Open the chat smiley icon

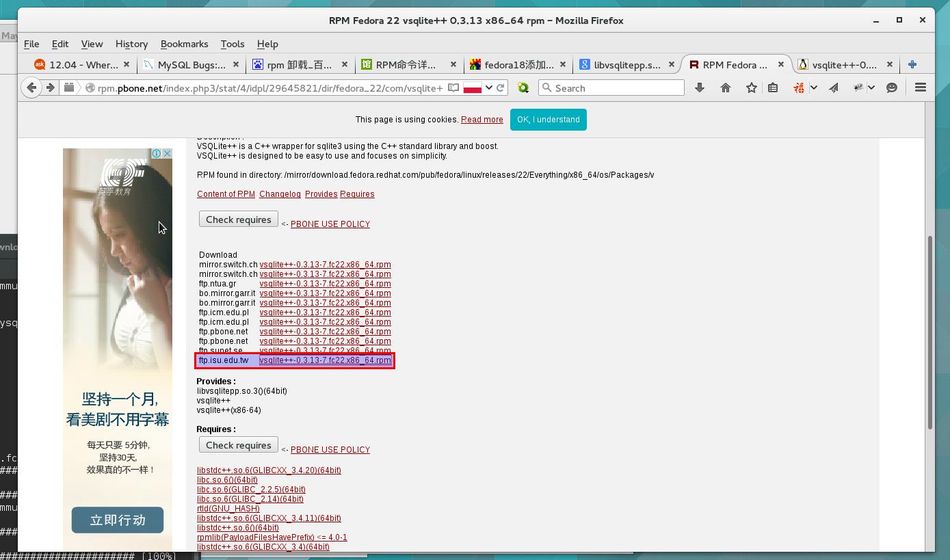point(892,88)
